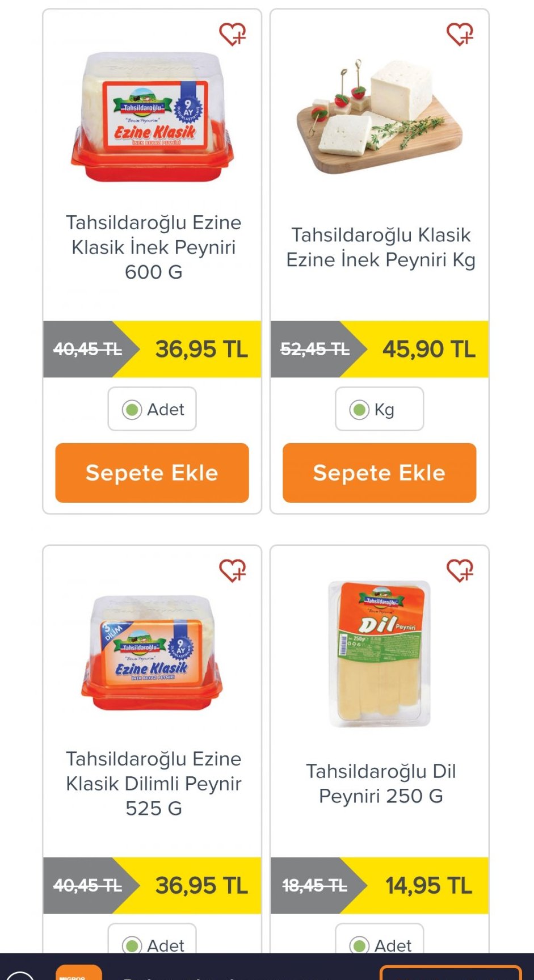534x980 pixels.
Task: Select Adet unit for Ezine Klasik 600 G
Action: click(x=152, y=409)
